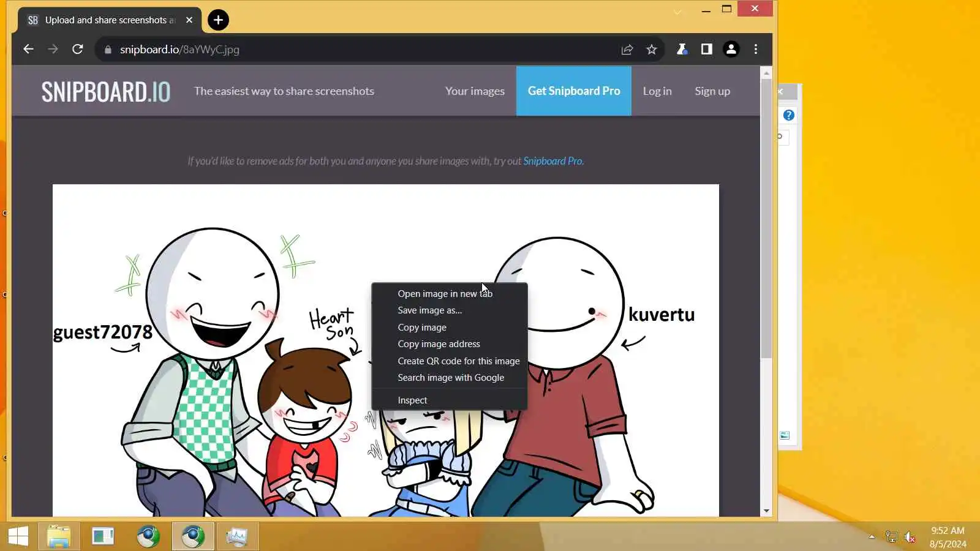Open the Chrome Labs flask icon
Viewport: 980px width, 551px height.
pos(682,49)
